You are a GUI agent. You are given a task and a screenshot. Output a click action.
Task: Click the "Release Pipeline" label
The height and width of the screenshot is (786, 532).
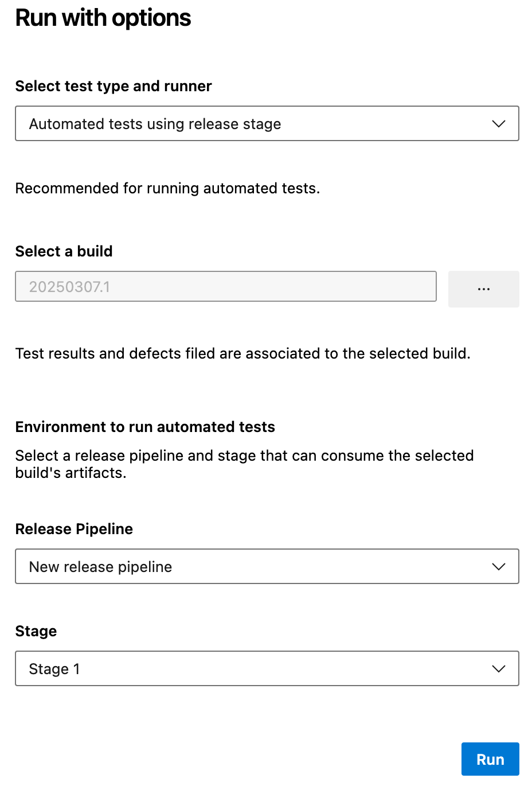74,528
